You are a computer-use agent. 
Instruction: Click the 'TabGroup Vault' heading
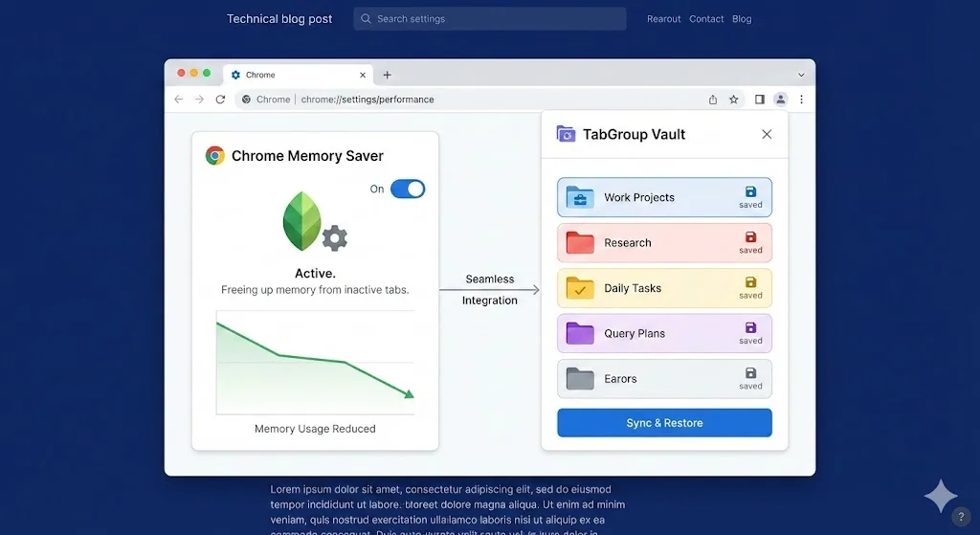pos(634,134)
